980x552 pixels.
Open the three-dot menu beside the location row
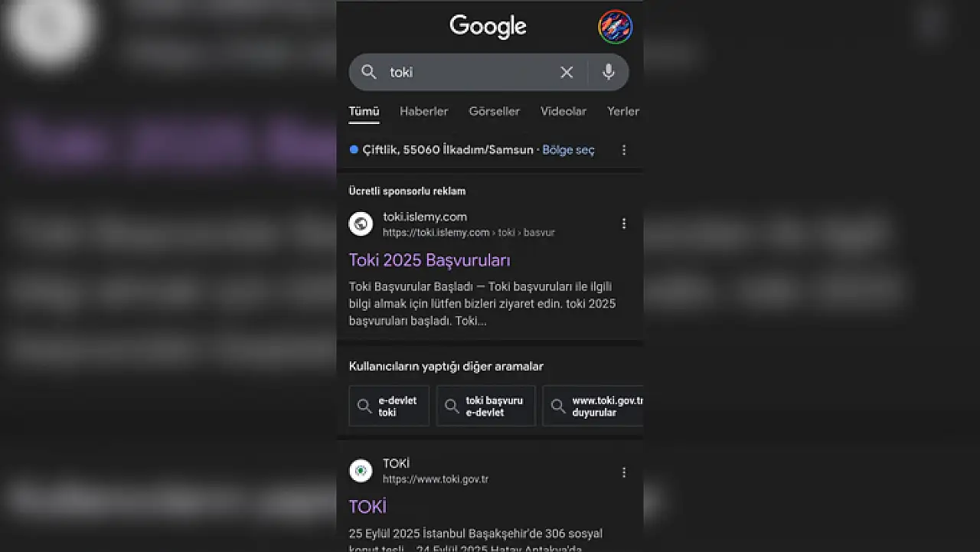pos(624,150)
